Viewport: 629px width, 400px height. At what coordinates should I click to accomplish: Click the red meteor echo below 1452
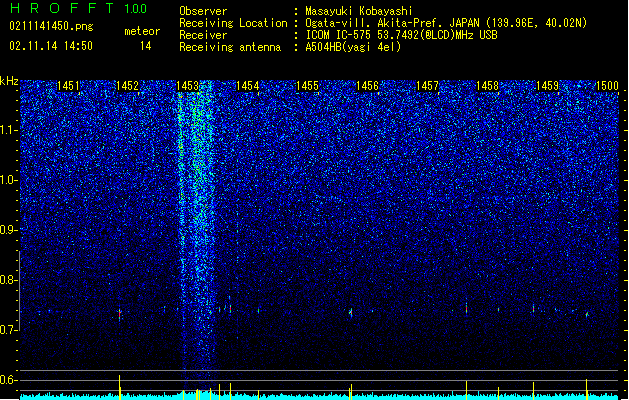tap(120, 314)
